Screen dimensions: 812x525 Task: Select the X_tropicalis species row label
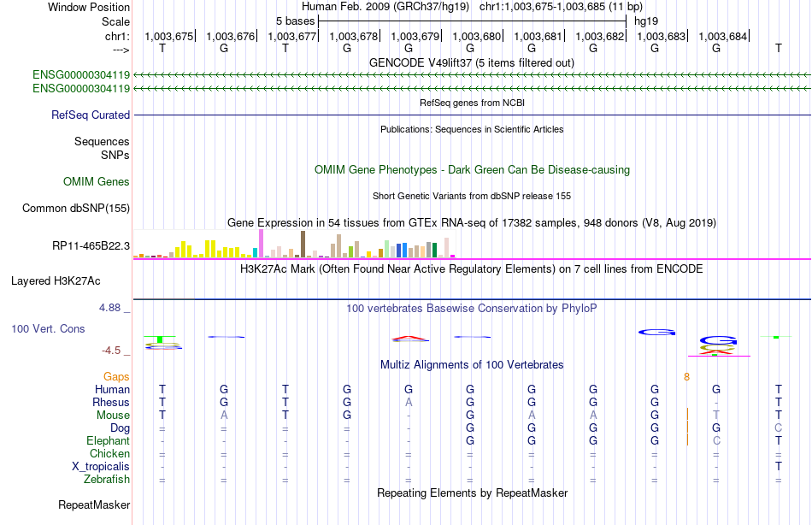tap(101, 467)
